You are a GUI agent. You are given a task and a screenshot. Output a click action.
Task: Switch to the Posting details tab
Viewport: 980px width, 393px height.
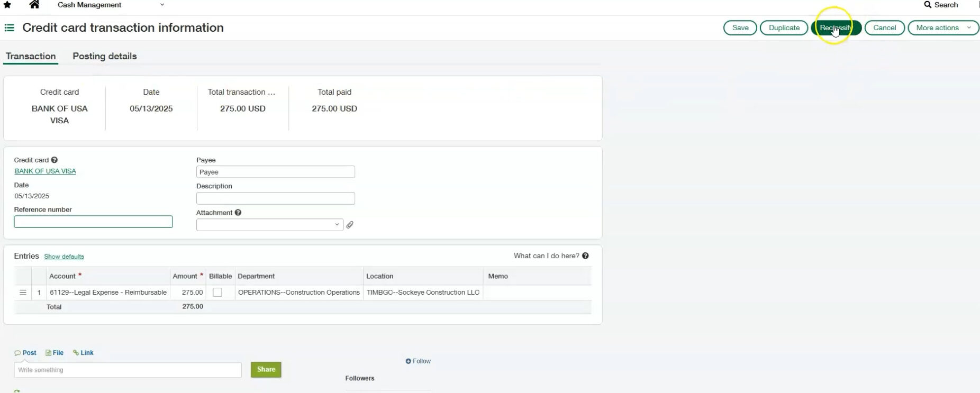(105, 56)
